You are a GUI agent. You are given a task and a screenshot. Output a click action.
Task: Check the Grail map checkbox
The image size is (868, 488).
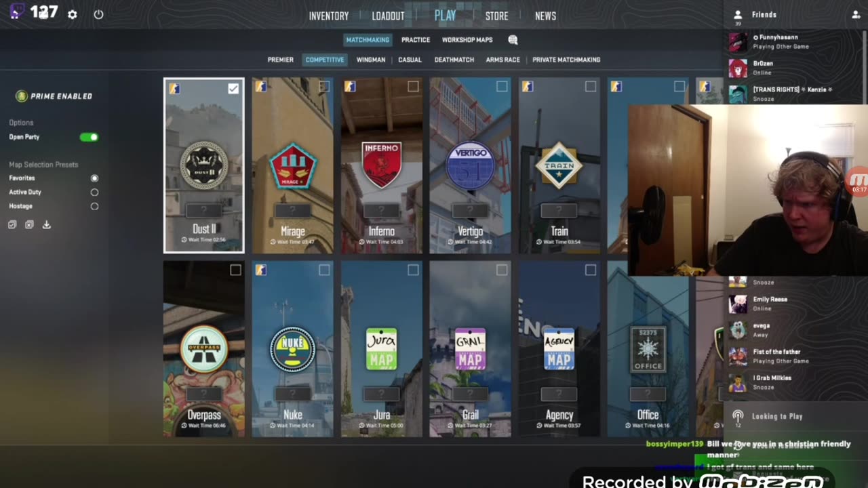coord(502,270)
